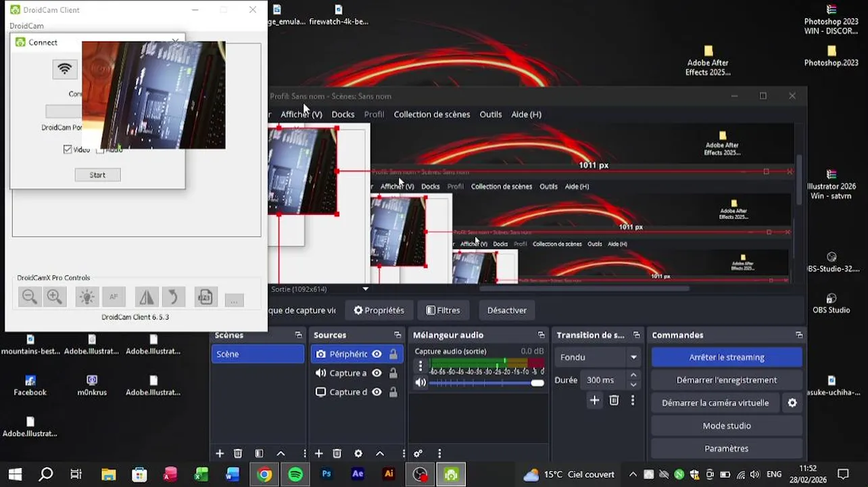This screenshot has height=487, width=868.
Task: Add a transition with the plus icon
Action: click(x=594, y=400)
